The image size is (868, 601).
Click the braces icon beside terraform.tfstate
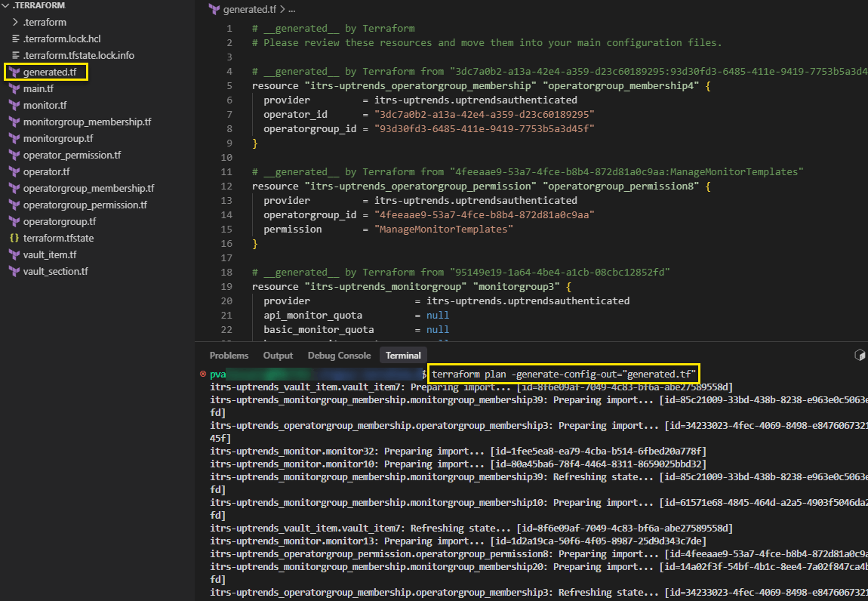coord(13,238)
